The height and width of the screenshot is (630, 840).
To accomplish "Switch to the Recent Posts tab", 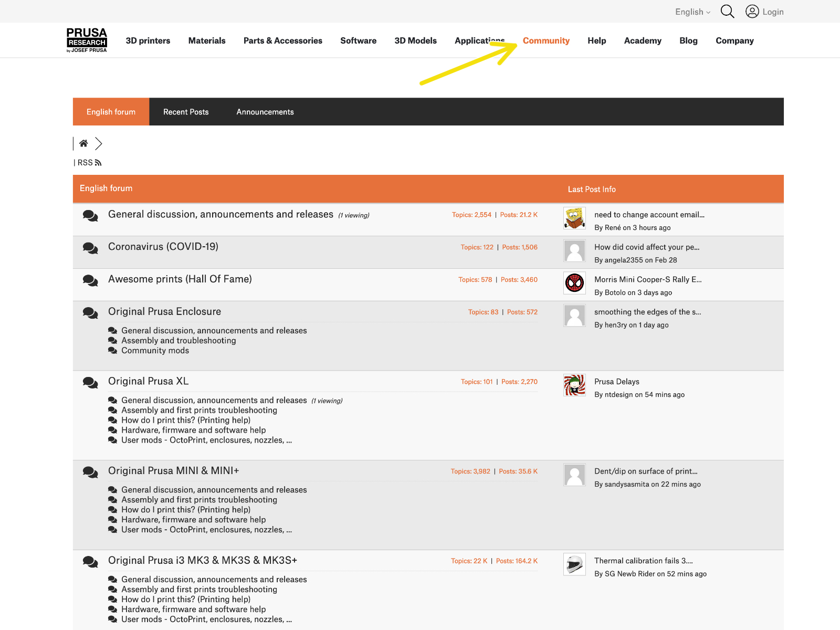I will [186, 112].
